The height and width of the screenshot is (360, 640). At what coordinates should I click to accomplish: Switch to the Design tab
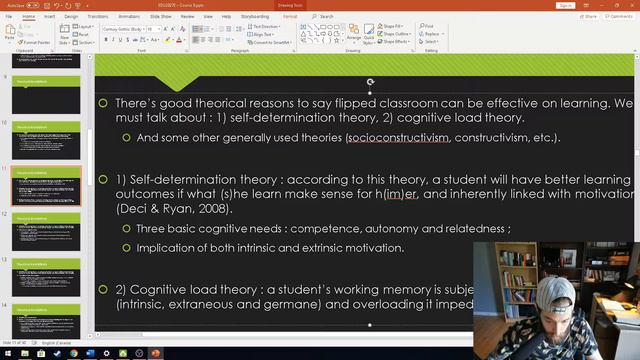pos(71,17)
